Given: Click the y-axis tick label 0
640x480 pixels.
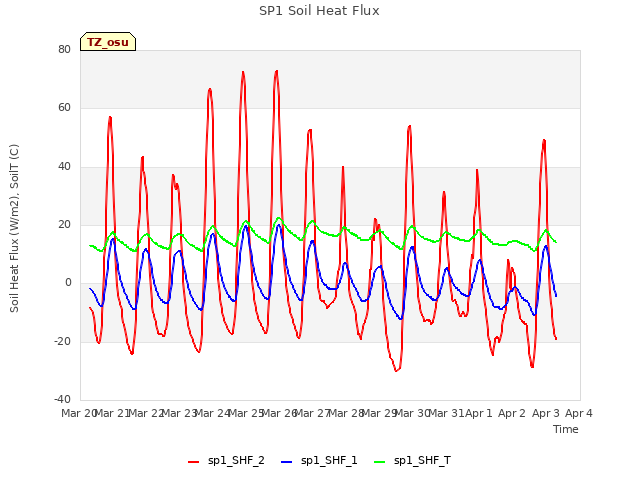Looking at the screenshot, I should pos(68,282).
